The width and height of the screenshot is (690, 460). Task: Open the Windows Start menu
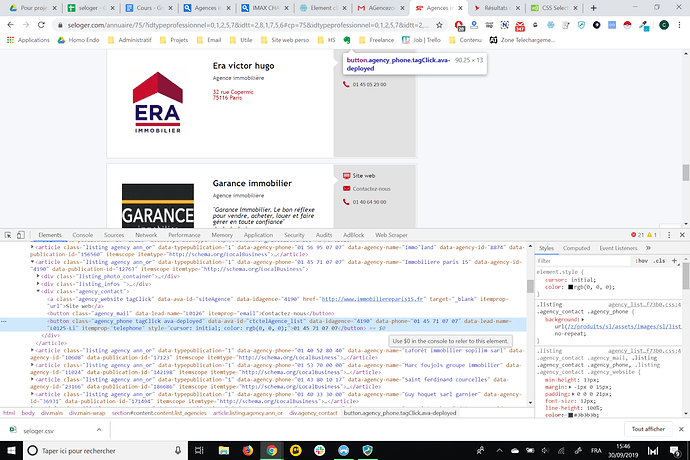(x=11, y=450)
